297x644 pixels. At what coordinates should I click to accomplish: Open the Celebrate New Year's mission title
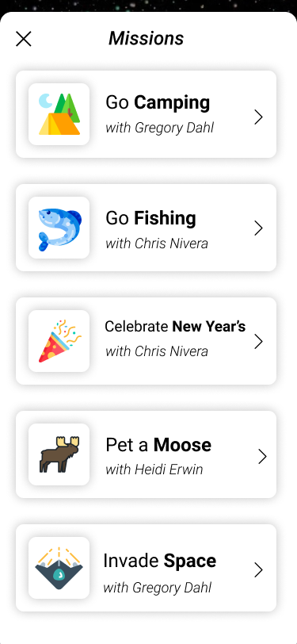[175, 327]
